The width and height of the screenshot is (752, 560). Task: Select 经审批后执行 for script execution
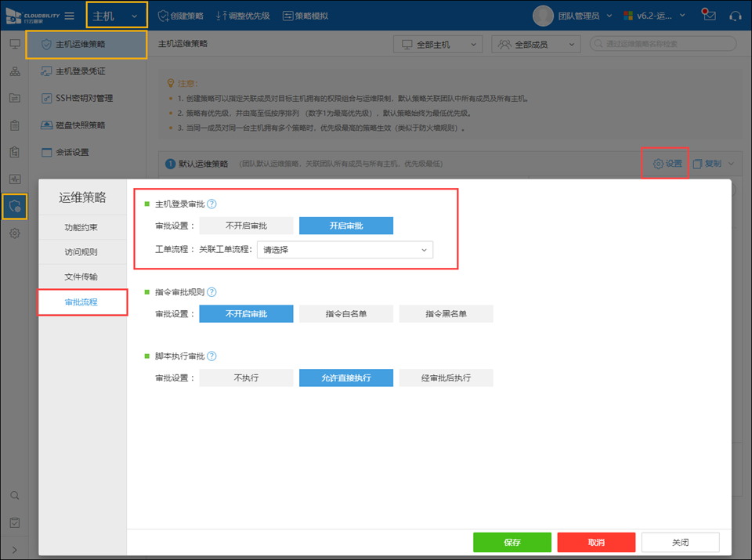coord(446,378)
